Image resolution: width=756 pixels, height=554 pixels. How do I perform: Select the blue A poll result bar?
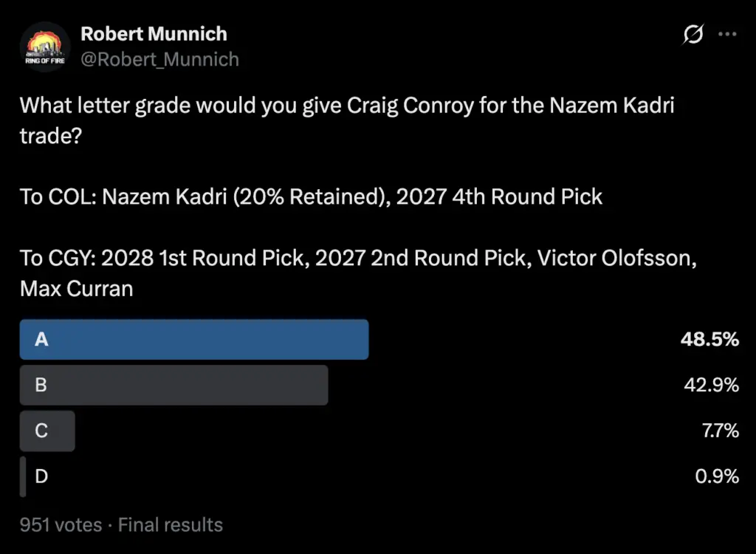tap(194, 339)
